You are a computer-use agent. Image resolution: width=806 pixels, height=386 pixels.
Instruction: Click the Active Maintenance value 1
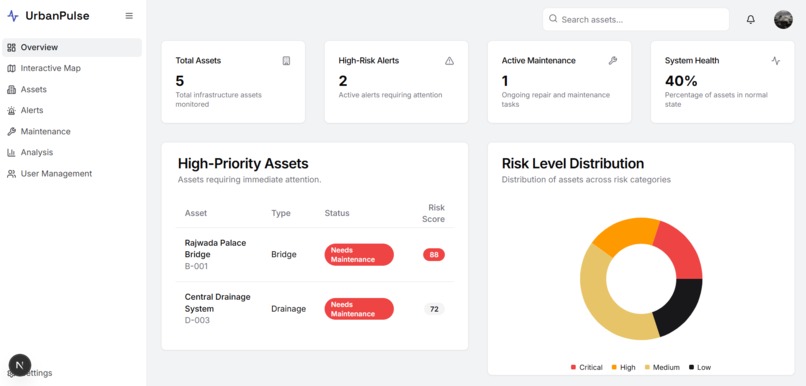click(505, 81)
